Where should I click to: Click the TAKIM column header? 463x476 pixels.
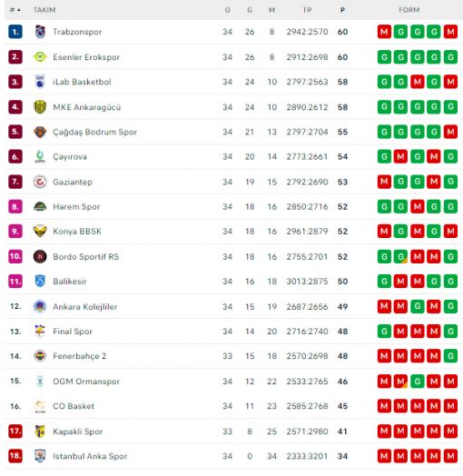click(44, 10)
